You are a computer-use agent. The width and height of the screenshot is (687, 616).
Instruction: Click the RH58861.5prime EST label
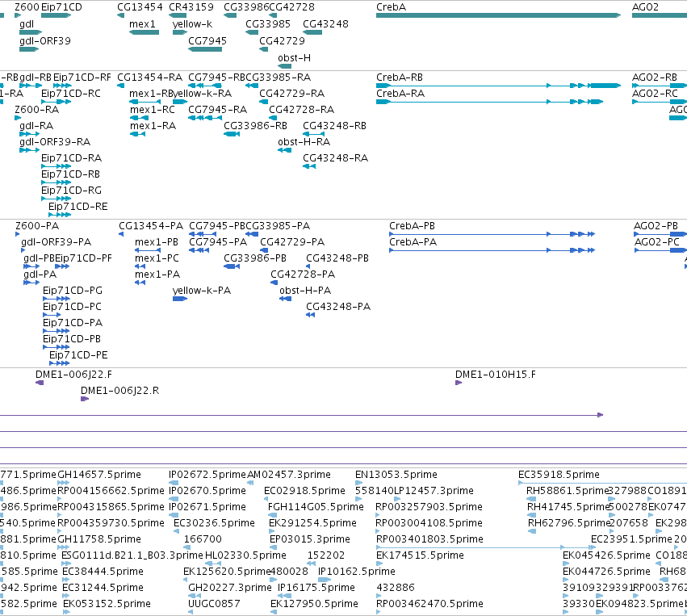coord(568,491)
